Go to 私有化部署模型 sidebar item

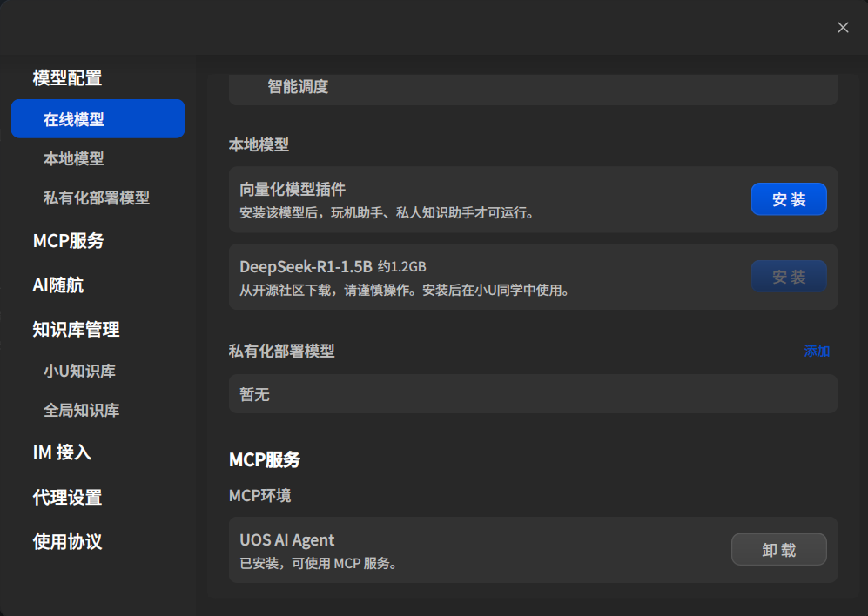point(97,198)
